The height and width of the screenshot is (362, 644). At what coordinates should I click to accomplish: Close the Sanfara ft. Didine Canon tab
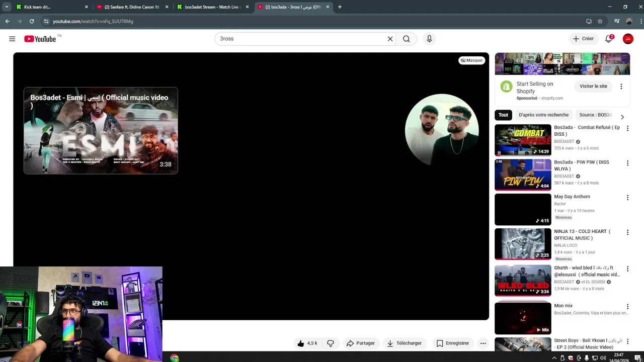[167, 7]
